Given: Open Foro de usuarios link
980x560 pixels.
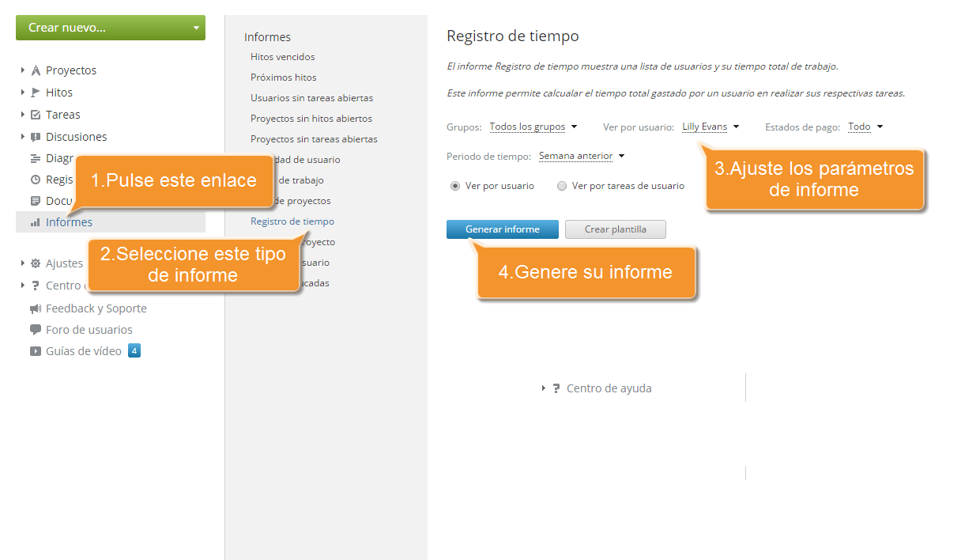Looking at the screenshot, I should [x=89, y=330].
